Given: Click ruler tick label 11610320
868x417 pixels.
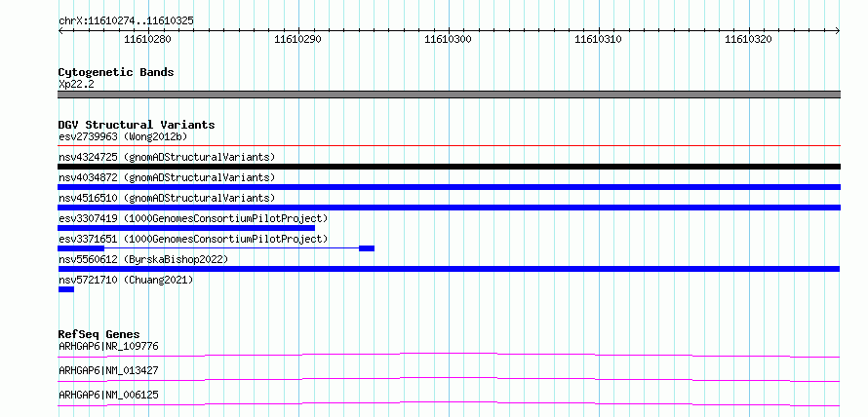Looking at the screenshot, I should (x=748, y=39).
